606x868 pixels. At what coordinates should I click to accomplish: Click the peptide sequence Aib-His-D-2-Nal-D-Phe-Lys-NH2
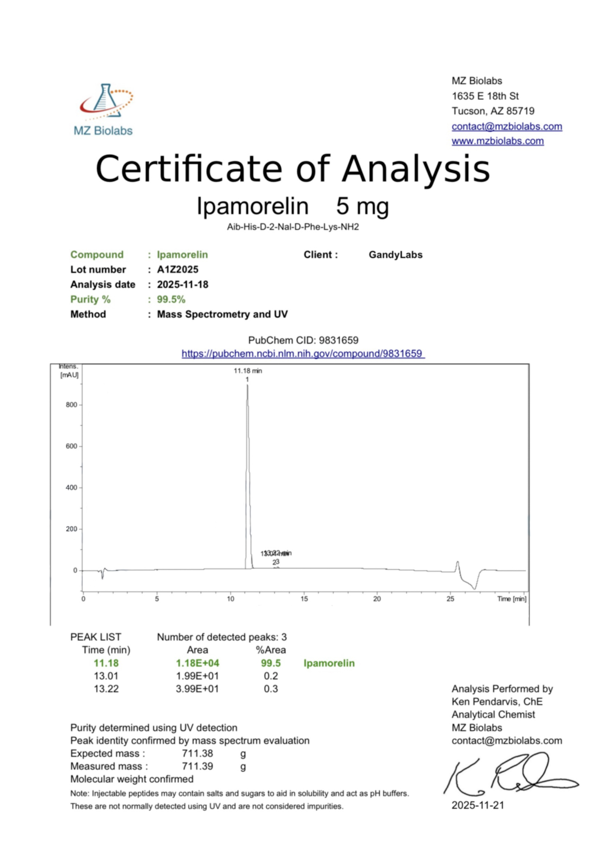coord(293,227)
